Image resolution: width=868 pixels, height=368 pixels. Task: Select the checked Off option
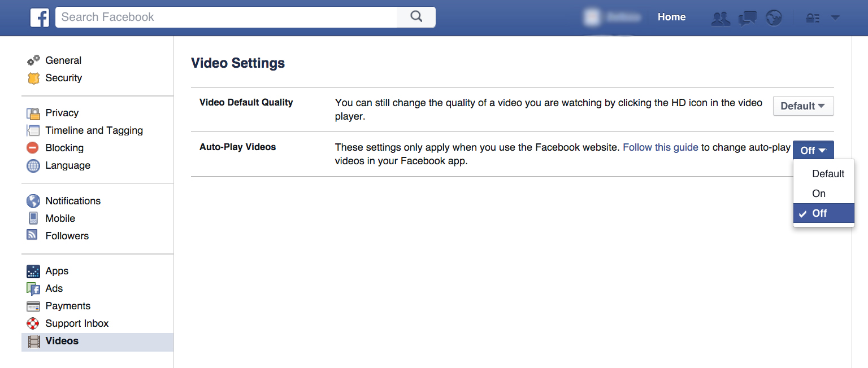tap(823, 213)
